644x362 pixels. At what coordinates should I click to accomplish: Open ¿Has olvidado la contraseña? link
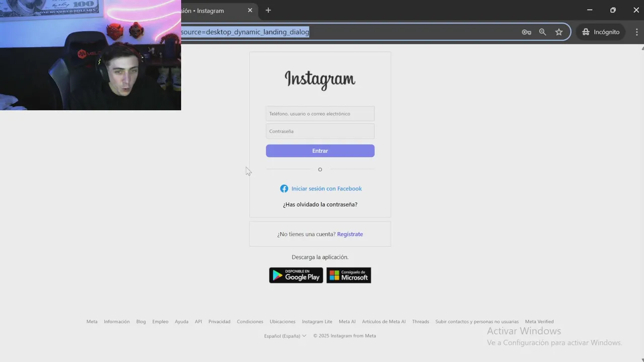320,205
